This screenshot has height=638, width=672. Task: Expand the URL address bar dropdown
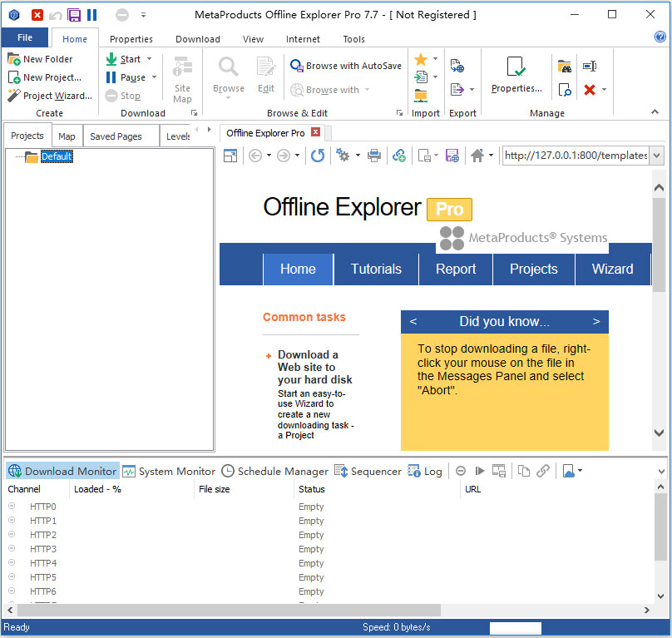(x=656, y=156)
